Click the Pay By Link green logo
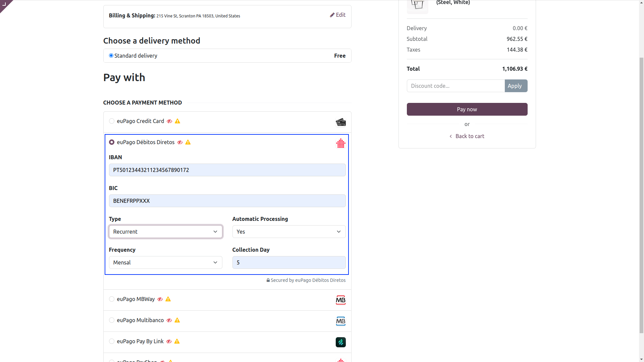Screen dimensions: 644x362 [340, 342]
